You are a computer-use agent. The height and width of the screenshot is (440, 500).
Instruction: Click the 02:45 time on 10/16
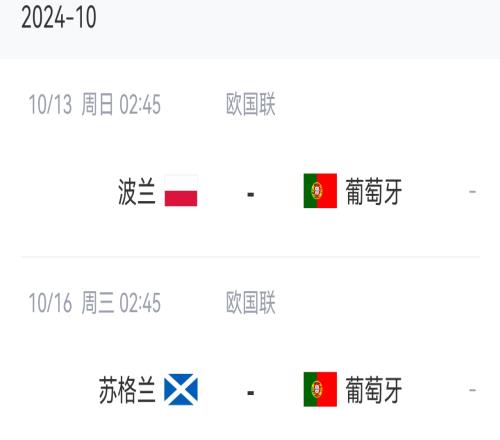(x=140, y=303)
